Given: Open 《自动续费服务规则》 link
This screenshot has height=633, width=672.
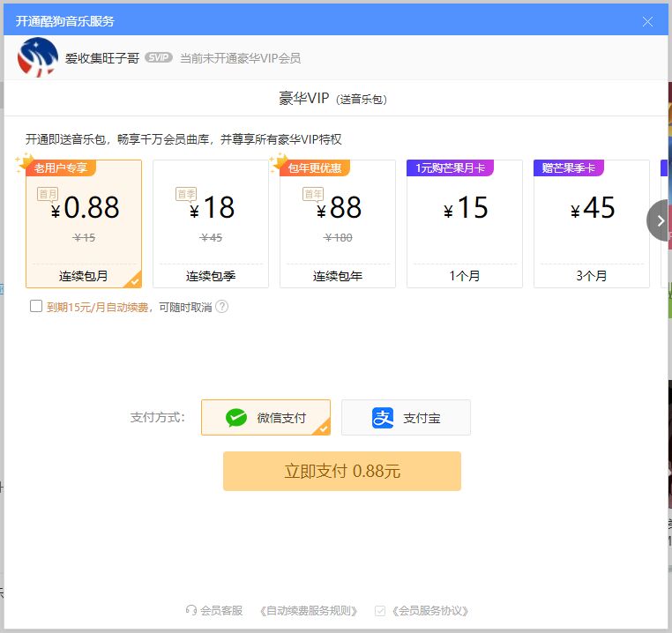Looking at the screenshot, I should pos(309,610).
